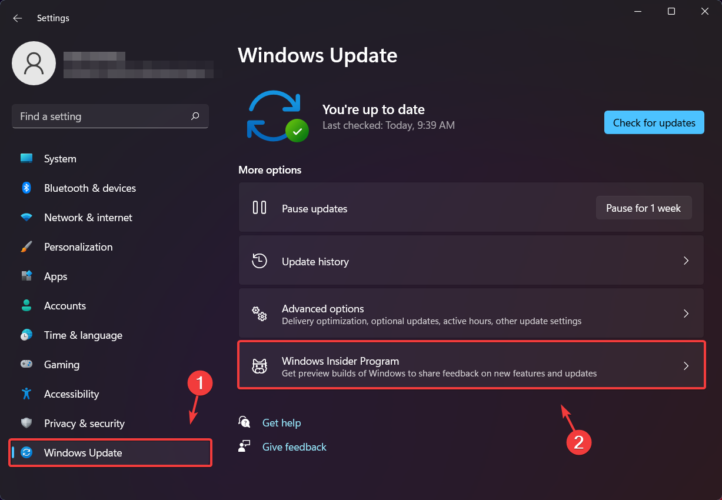
Task: Click the Apps icon in sidebar
Action: pos(26,276)
